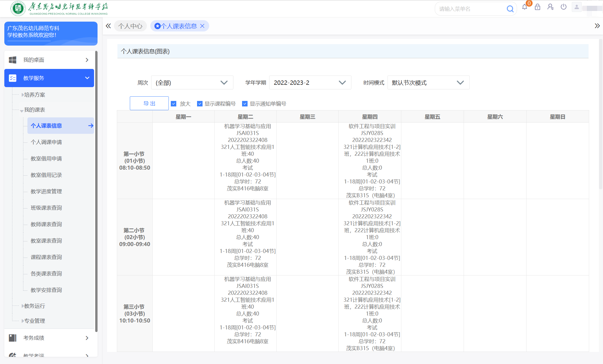The width and height of the screenshot is (603, 364).
Task: Click the switch user icon
Action: (550, 7)
